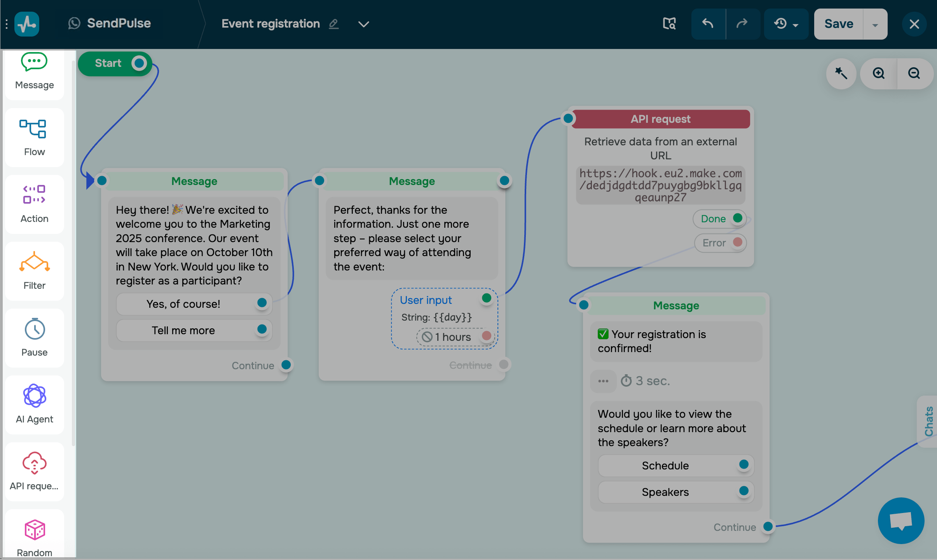Image resolution: width=937 pixels, height=560 pixels.
Task: Open the Chats side tab
Action: [928, 421]
